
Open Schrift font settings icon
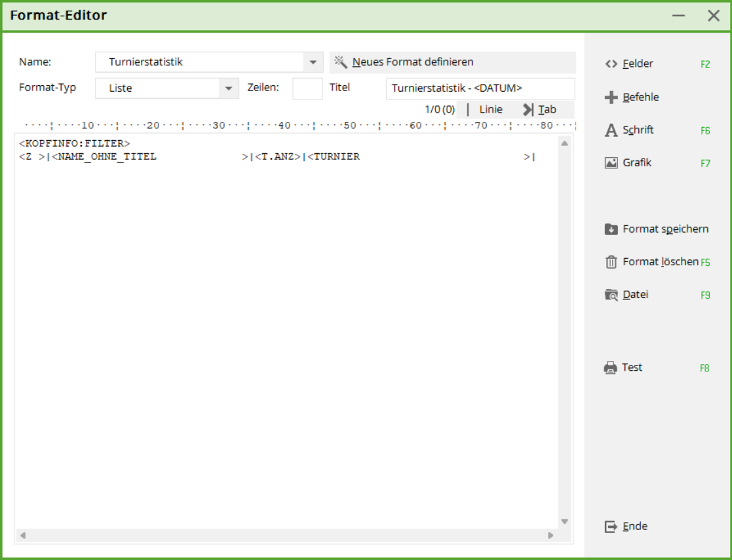tap(611, 130)
